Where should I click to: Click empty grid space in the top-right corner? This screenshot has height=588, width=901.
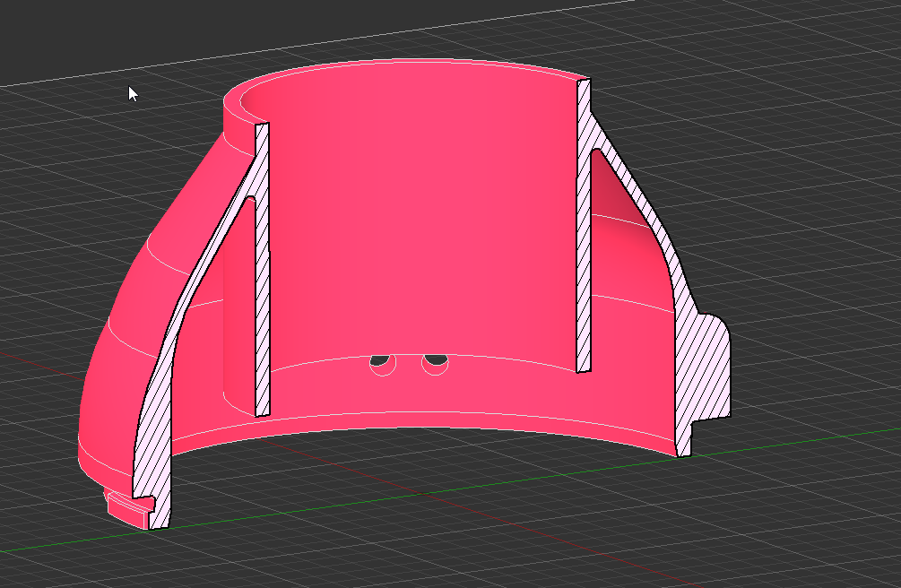coord(807,54)
